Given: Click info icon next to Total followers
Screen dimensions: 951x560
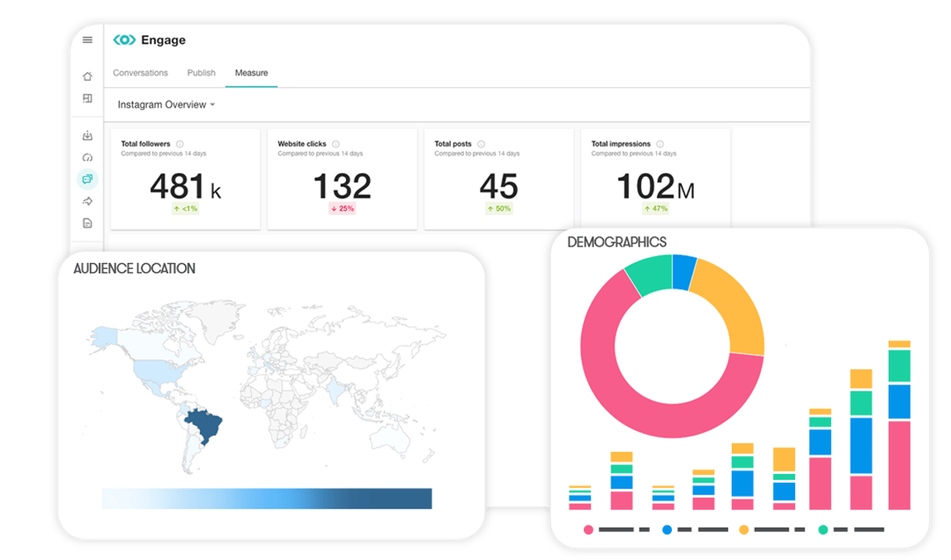Looking at the screenshot, I should (x=180, y=144).
